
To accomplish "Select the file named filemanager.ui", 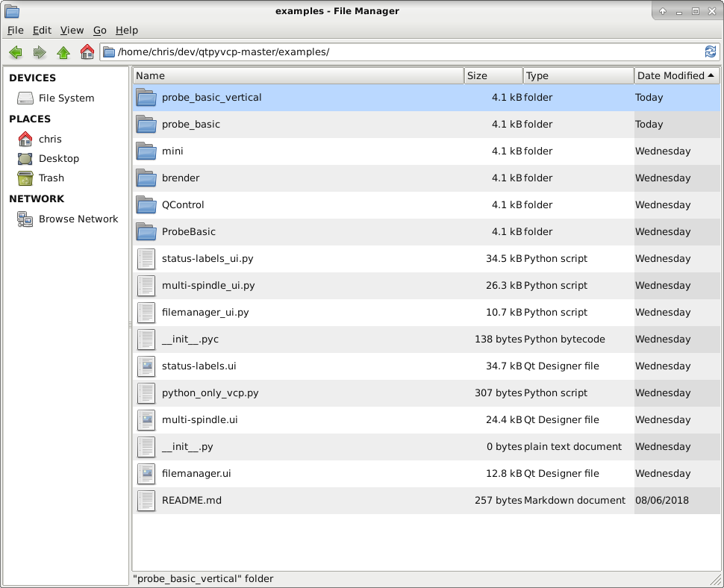I will [x=196, y=474].
